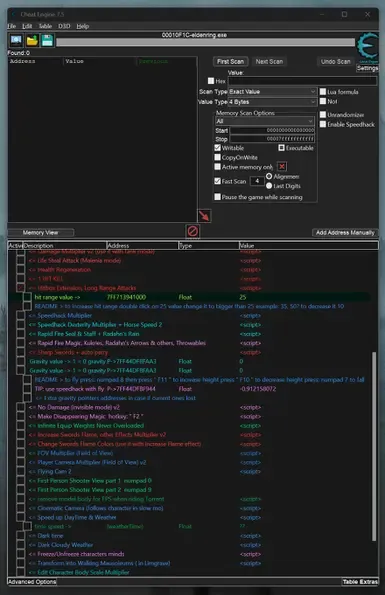Select the Cinematic Camera row description
Image resolution: width=385 pixels, height=595 pixels.
pos(96,508)
